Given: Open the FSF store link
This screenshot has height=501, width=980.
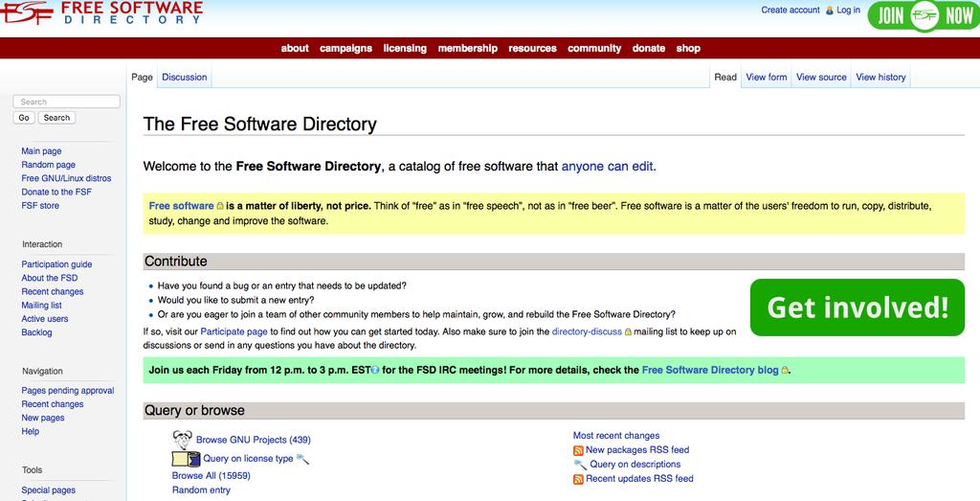Looking at the screenshot, I should [40, 205].
